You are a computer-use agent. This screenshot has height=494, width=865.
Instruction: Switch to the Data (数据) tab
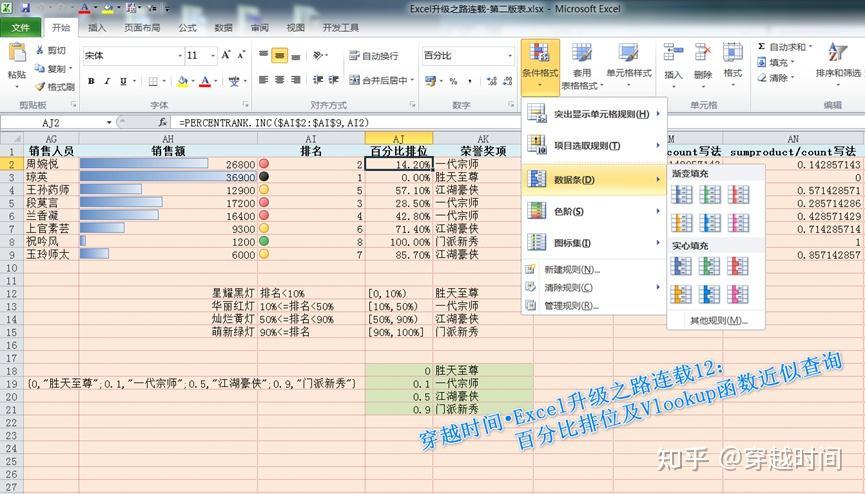[x=223, y=28]
